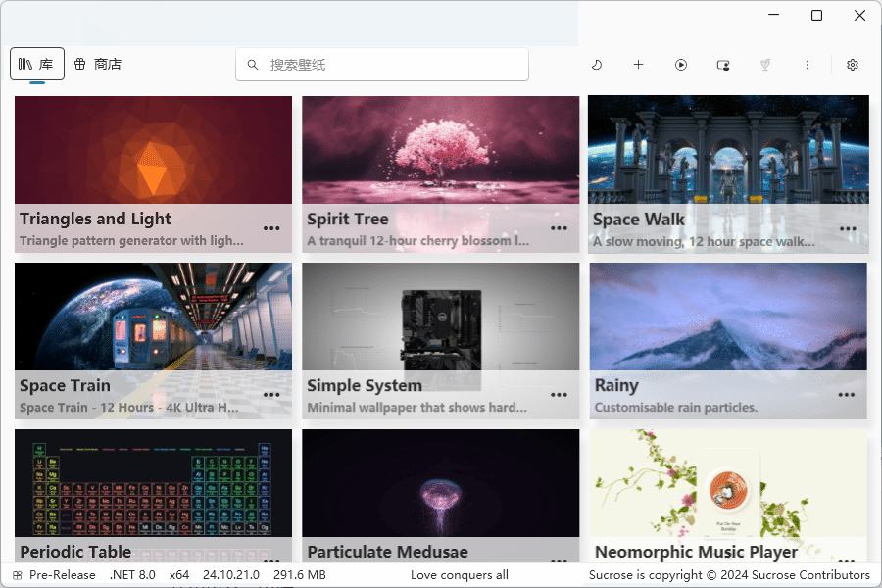
Task: Click the wallpaper search box
Action: 382,65
